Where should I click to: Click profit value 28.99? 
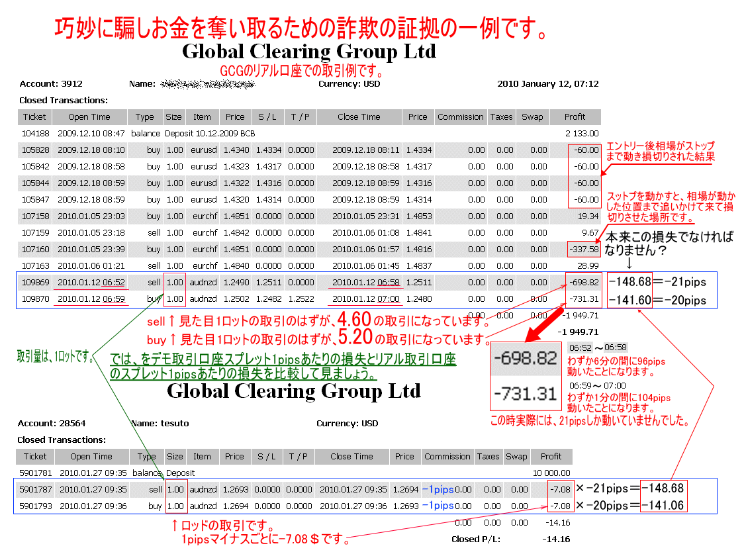[588, 265]
